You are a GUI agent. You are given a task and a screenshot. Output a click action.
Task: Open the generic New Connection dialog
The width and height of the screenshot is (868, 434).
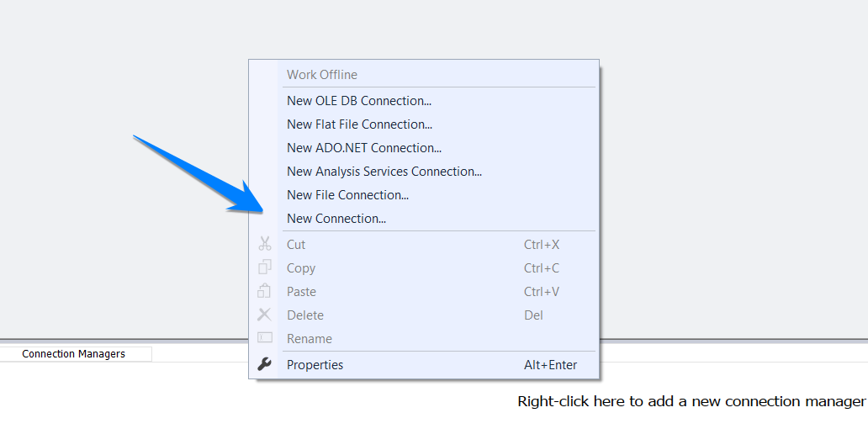click(336, 219)
